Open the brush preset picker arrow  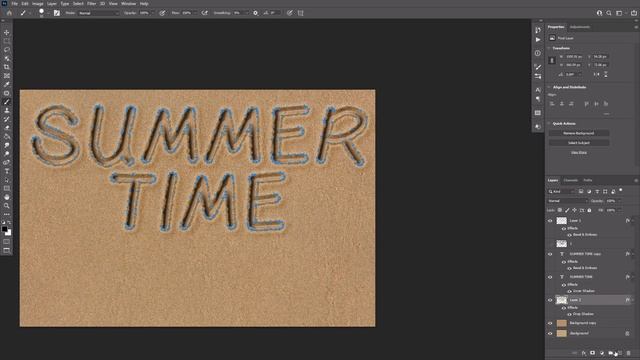(48, 13)
